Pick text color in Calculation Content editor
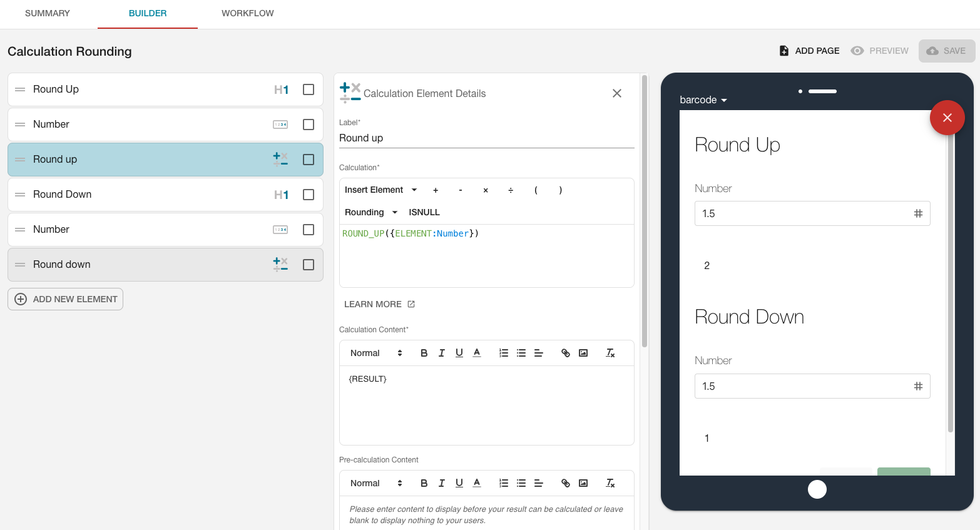980x530 pixels. [477, 353]
